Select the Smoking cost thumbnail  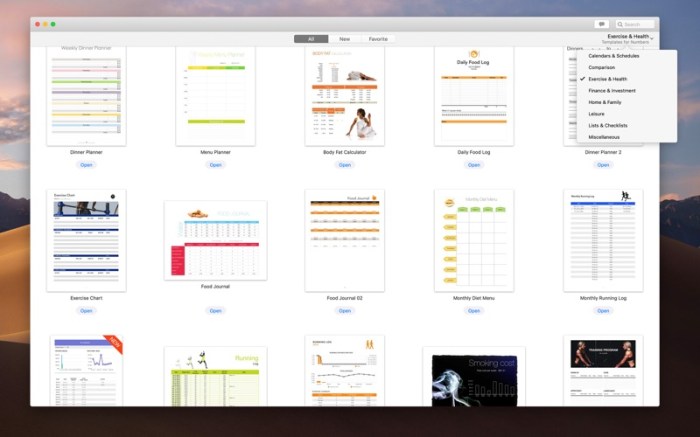(474, 376)
